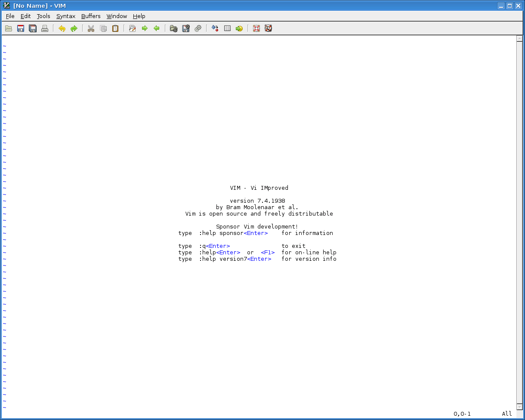Click the Save Session disk-with-gear icon
525x420 pixels.
[x=186, y=28]
